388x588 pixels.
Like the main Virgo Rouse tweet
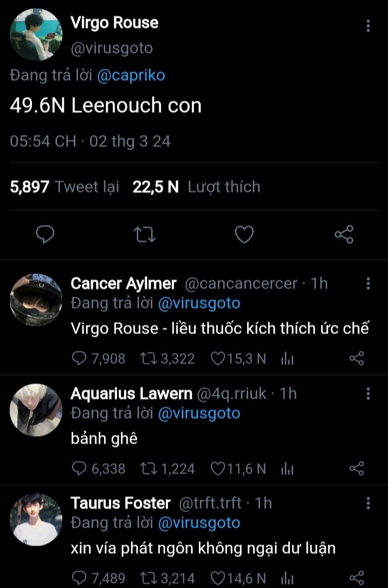point(244,234)
